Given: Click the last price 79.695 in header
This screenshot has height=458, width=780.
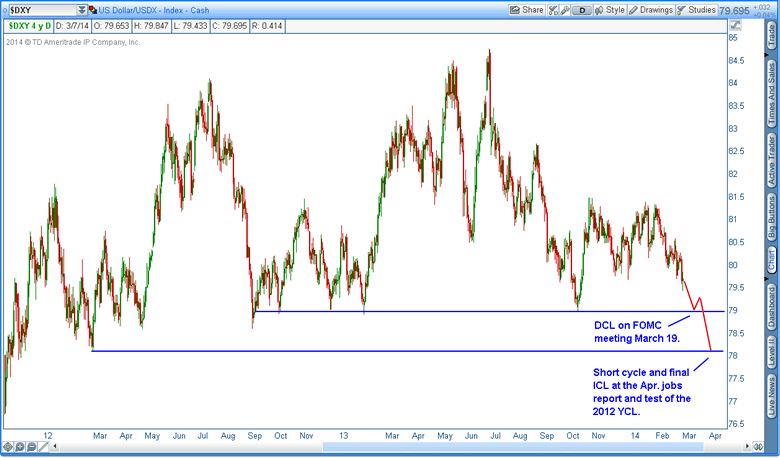Looking at the screenshot, I should (x=734, y=10).
